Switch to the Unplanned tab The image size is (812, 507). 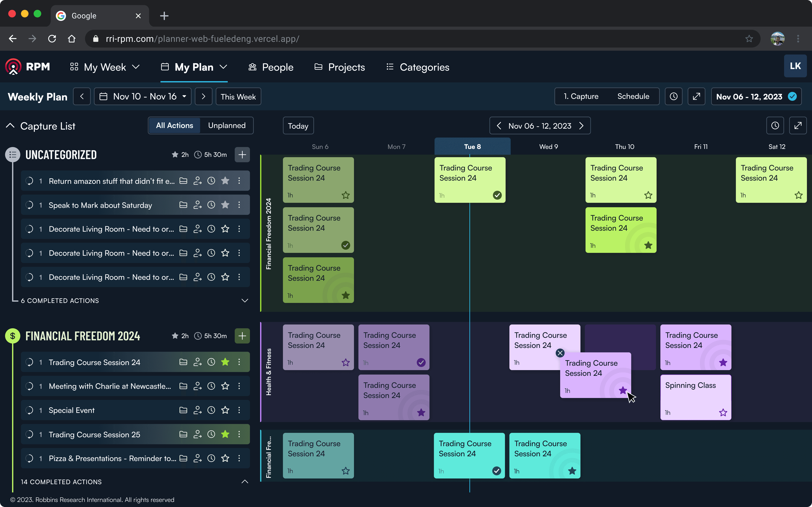[226, 125]
